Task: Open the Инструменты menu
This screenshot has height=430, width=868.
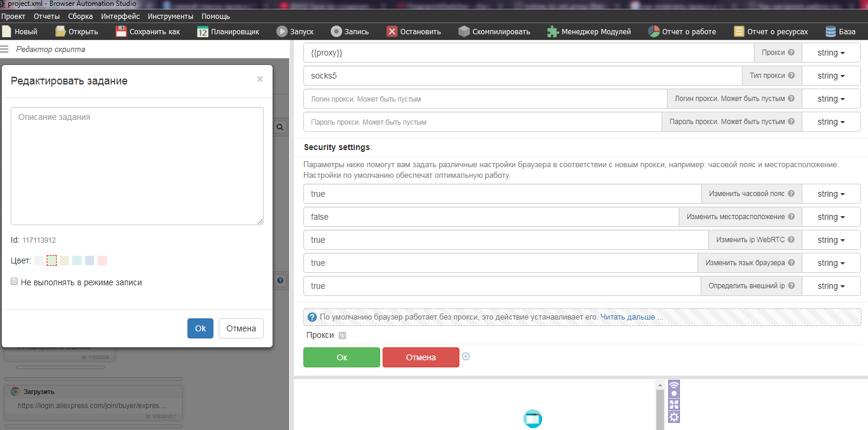Action: (x=170, y=16)
